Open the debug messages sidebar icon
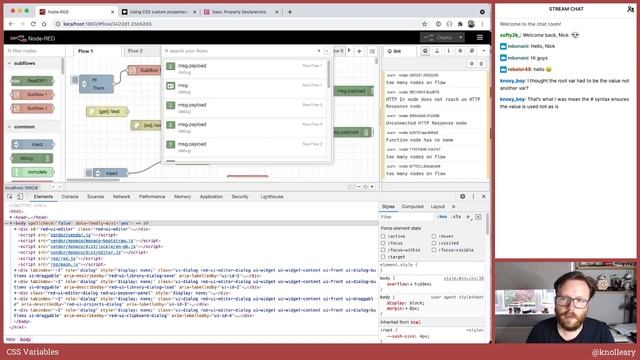 pos(460,51)
